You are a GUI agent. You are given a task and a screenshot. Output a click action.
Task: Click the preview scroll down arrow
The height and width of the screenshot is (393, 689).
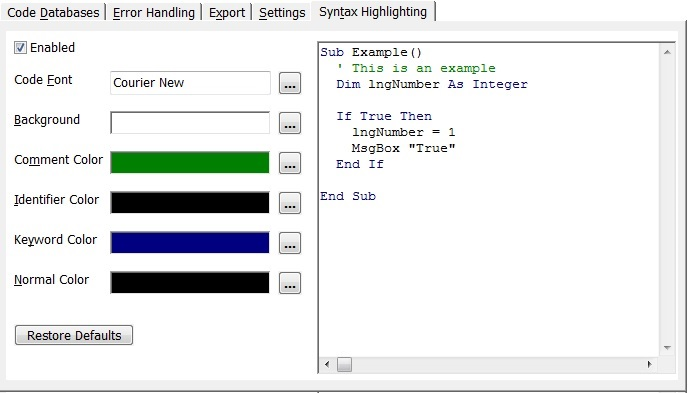tap(667, 348)
